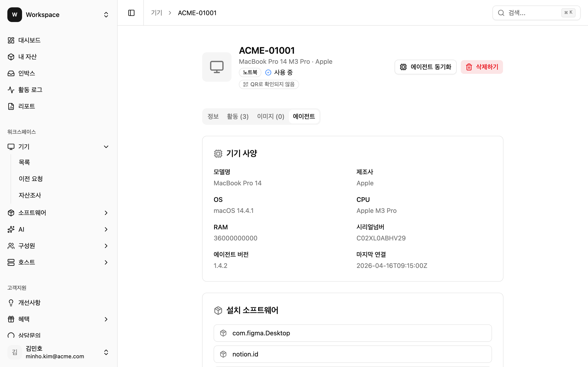Click the device monitor thumbnail icon
Screen dimensions: 588x367
point(217,67)
